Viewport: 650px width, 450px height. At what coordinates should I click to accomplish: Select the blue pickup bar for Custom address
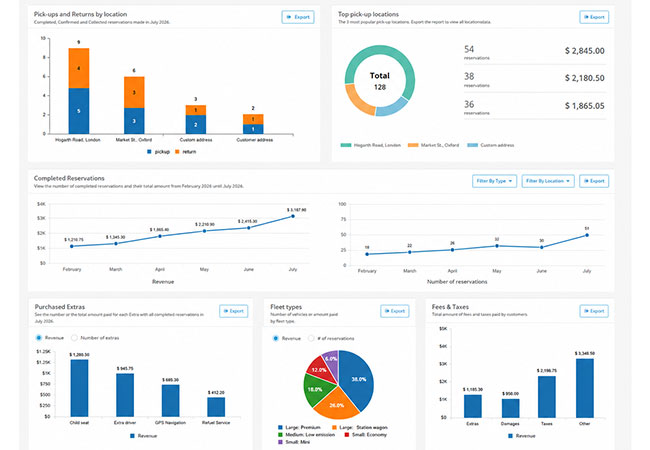pos(196,124)
